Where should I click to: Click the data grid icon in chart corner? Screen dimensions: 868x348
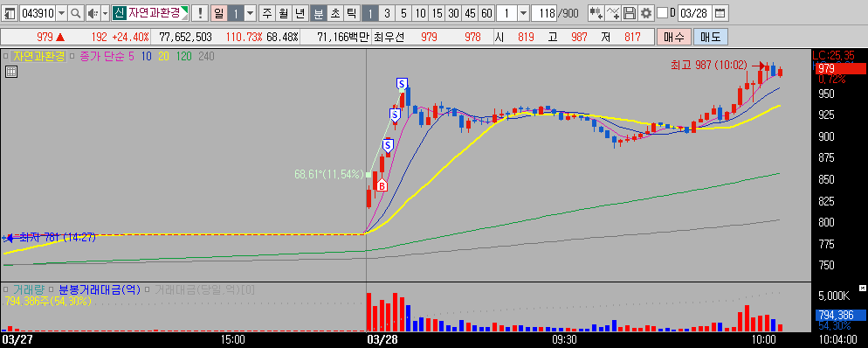coord(11,71)
